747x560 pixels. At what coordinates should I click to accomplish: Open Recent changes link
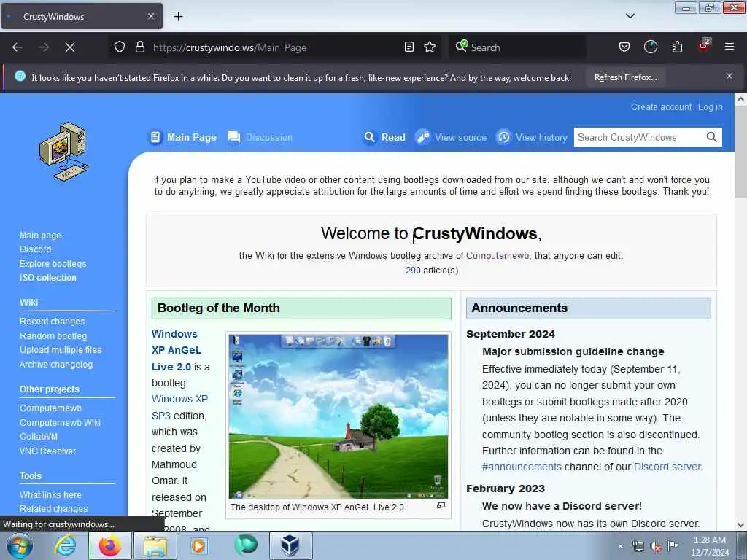[x=53, y=322]
